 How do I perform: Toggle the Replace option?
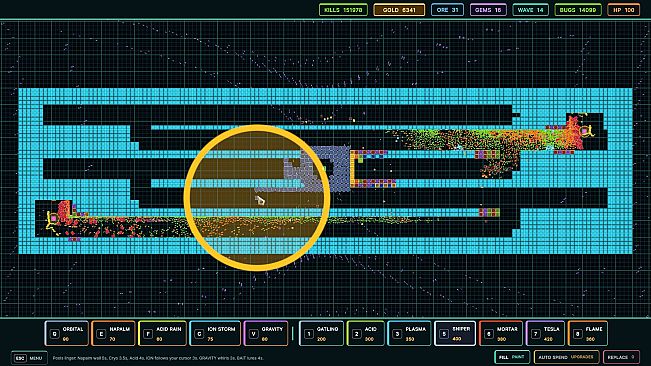pyautogui.click(x=621, y=357)
